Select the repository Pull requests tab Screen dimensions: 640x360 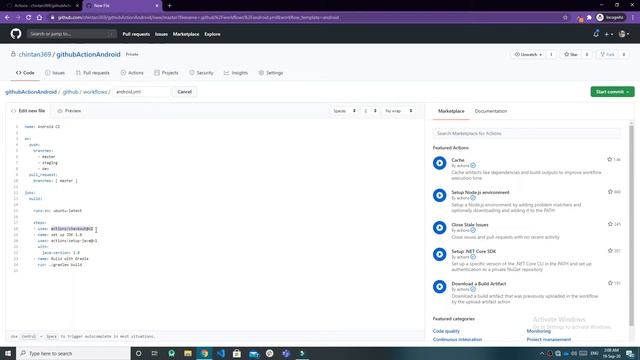click(93, 73)
